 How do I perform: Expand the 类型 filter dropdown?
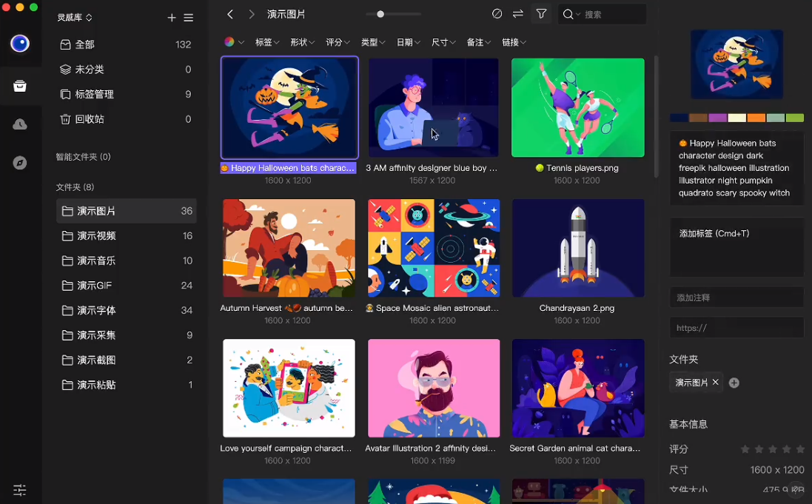pyautogui.click(x=373, y=42)
